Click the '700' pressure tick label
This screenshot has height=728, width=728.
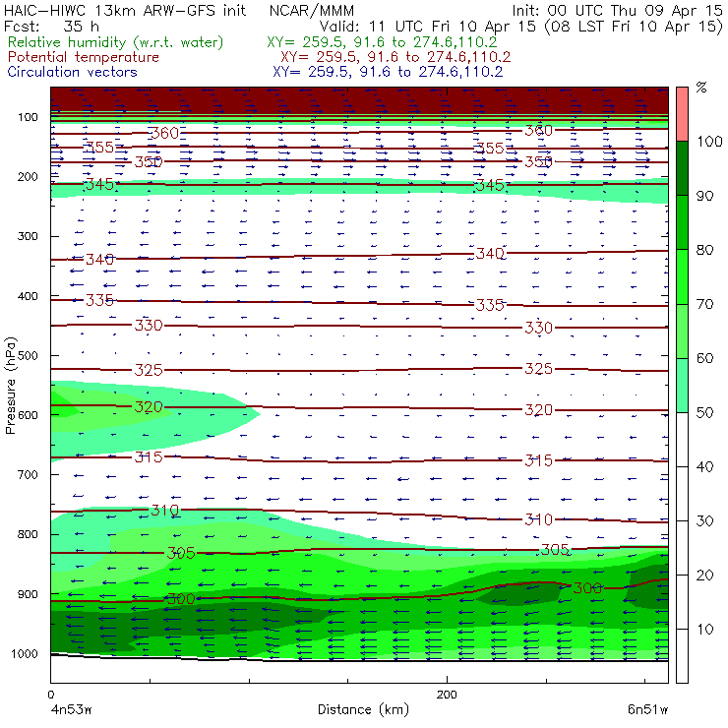[x=28, y=474]
